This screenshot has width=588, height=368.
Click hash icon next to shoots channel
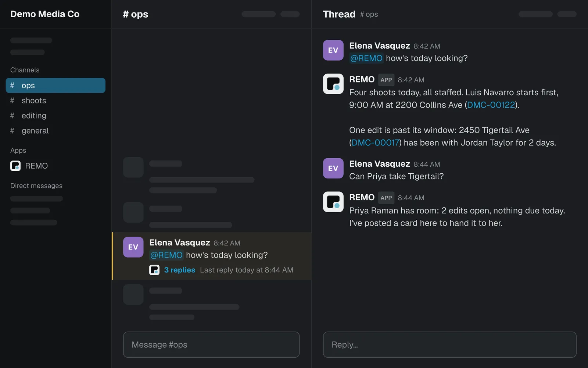[12, 100]
